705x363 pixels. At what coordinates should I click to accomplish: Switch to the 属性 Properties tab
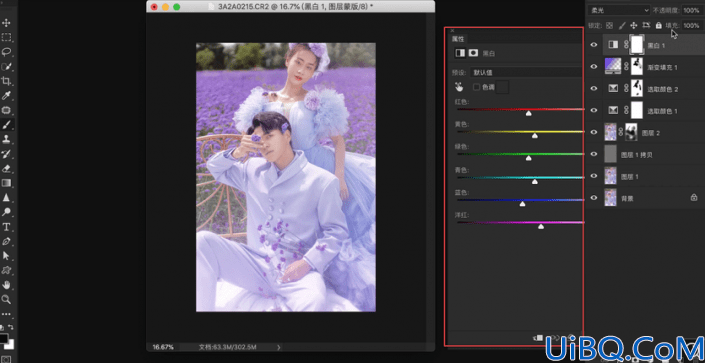(x=458, y=39)
